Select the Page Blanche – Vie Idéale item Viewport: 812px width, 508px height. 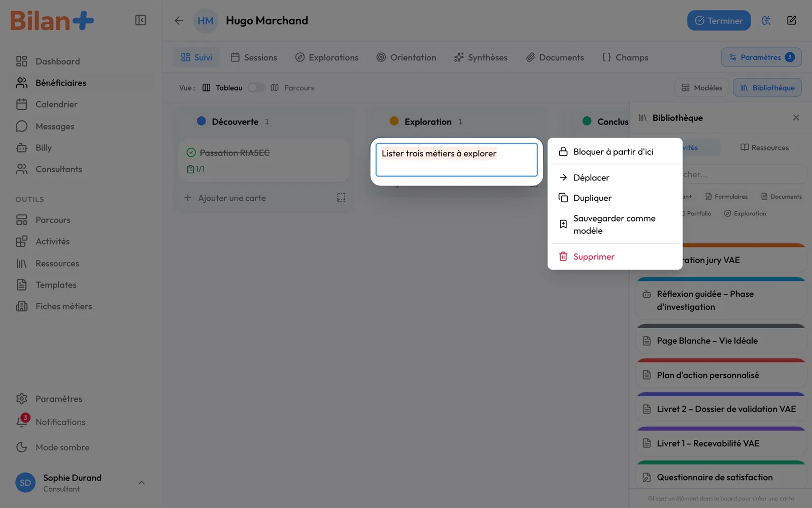(x=721, y=340)
